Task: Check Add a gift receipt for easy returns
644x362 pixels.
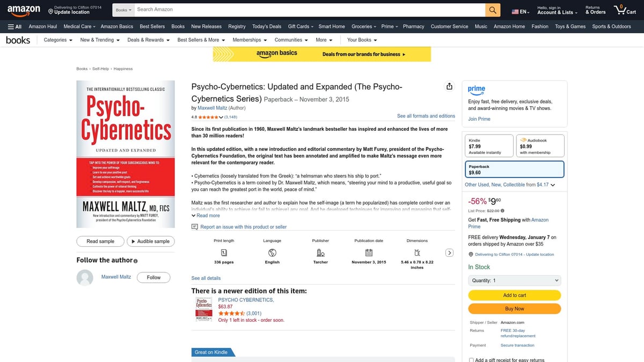Action: [x=471, y=360]
